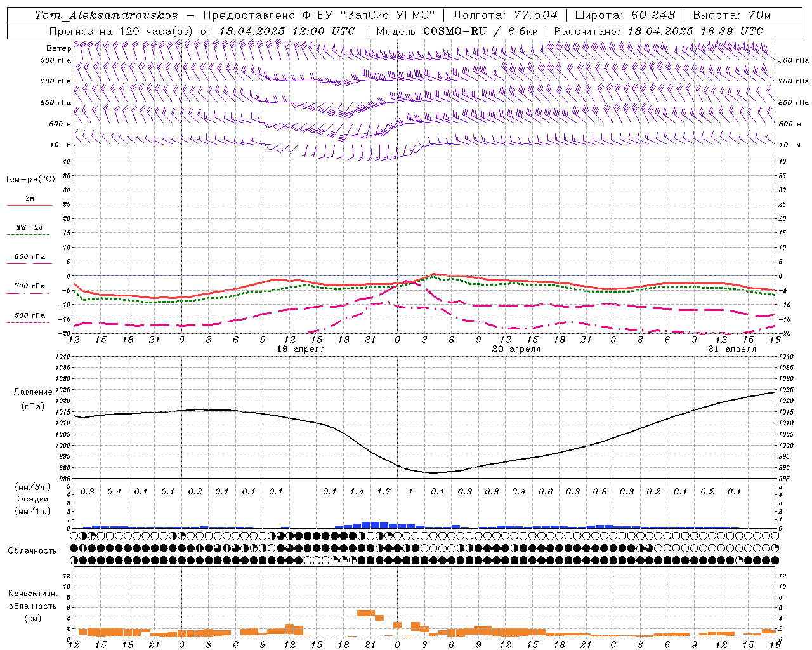Click the Облачность row label
Image resolution: width=812 pixels, height=650 pixels.
pos(32,551)
